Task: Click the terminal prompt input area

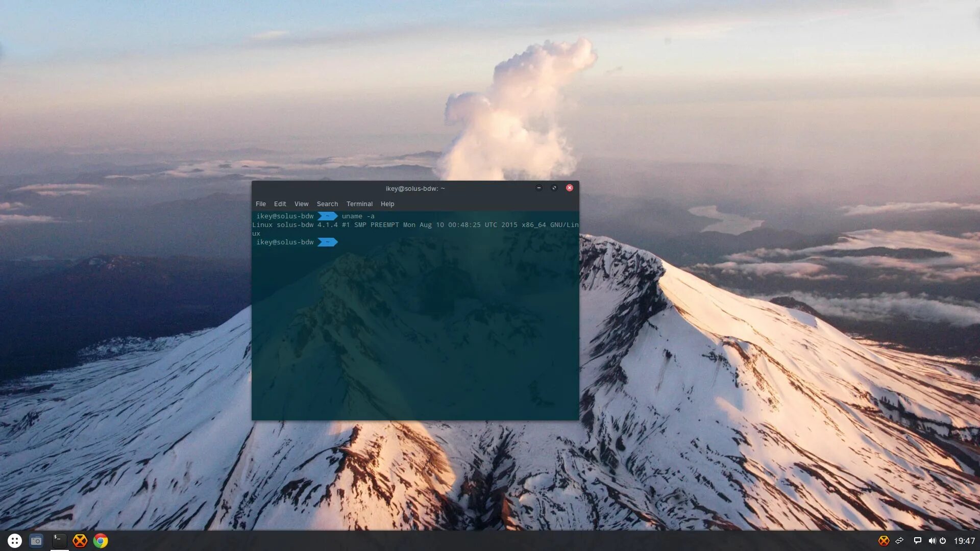Action: [357, 242]
